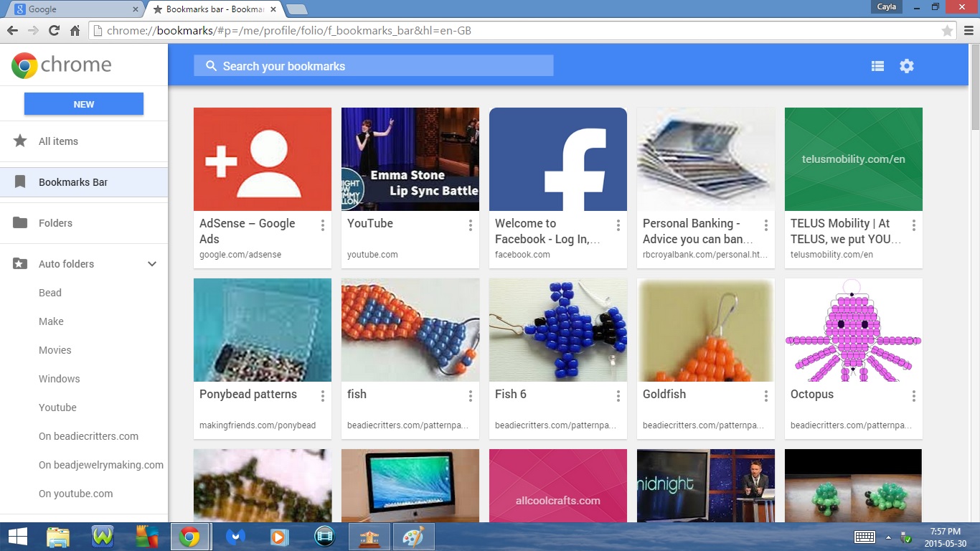Launch File Explorer from the taskbar

click(x=58, y=537)
